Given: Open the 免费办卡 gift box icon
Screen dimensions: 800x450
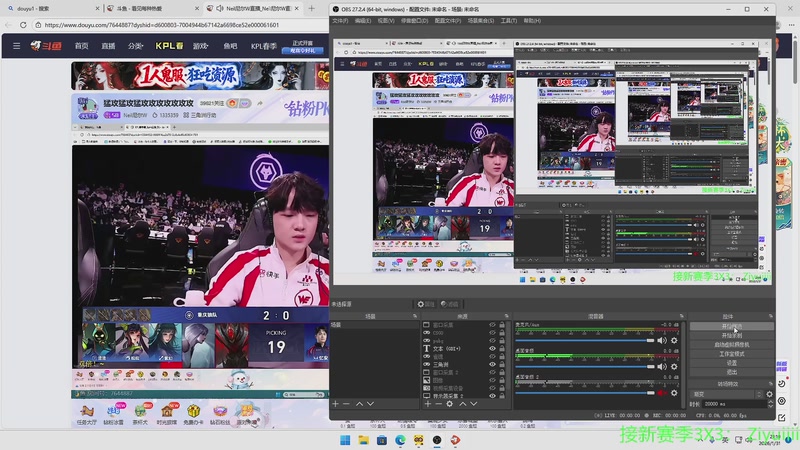Looking at the screenshot, I should (x=193, y=414).
